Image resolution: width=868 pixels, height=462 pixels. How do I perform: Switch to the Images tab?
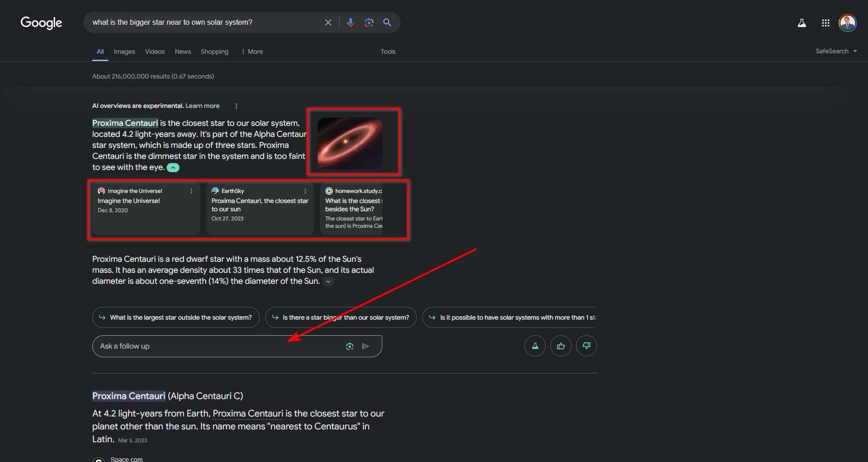(124, 51)
